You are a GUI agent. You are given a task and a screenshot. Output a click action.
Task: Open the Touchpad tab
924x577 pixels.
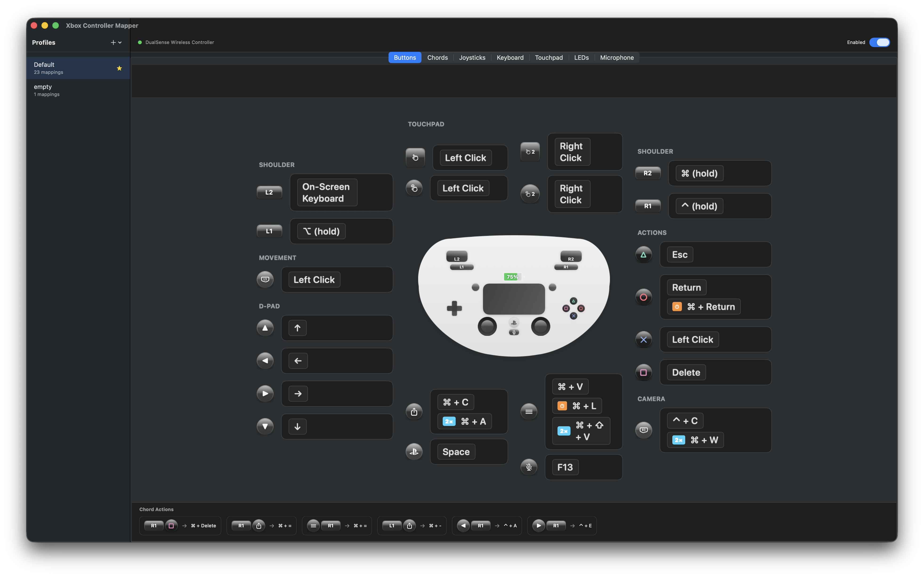click(549, 57)
